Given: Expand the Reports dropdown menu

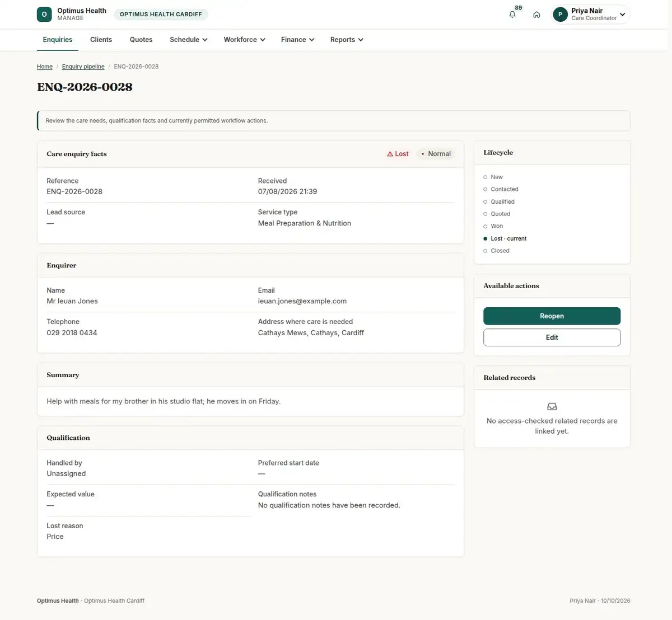Looking at the screenshot, I should pos(347,40).
